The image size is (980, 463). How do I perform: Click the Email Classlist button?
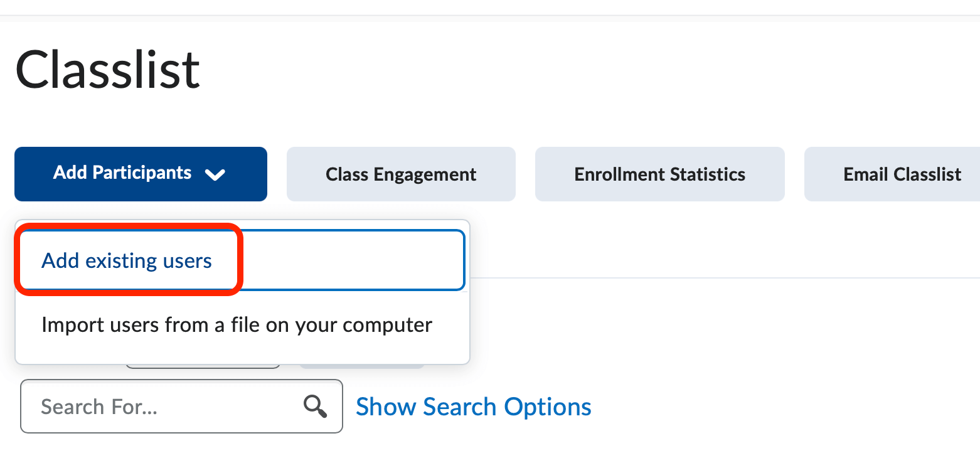pos(902,174)
